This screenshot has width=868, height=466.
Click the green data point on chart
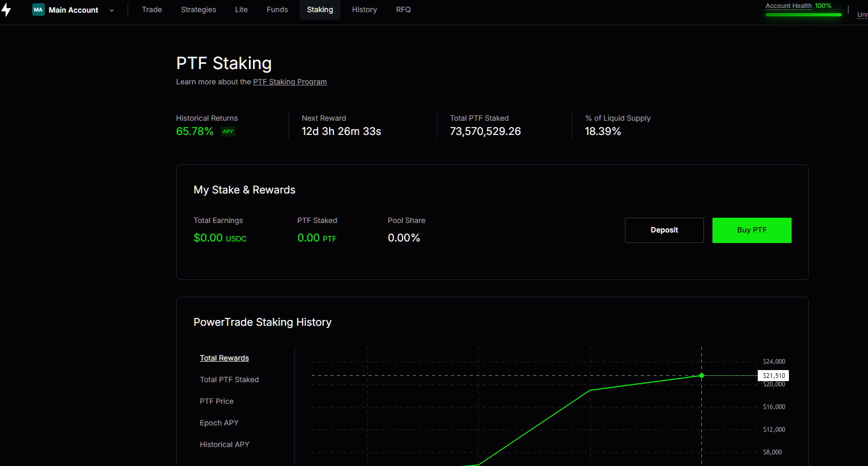pyautogui.click(x=701, y=376)
